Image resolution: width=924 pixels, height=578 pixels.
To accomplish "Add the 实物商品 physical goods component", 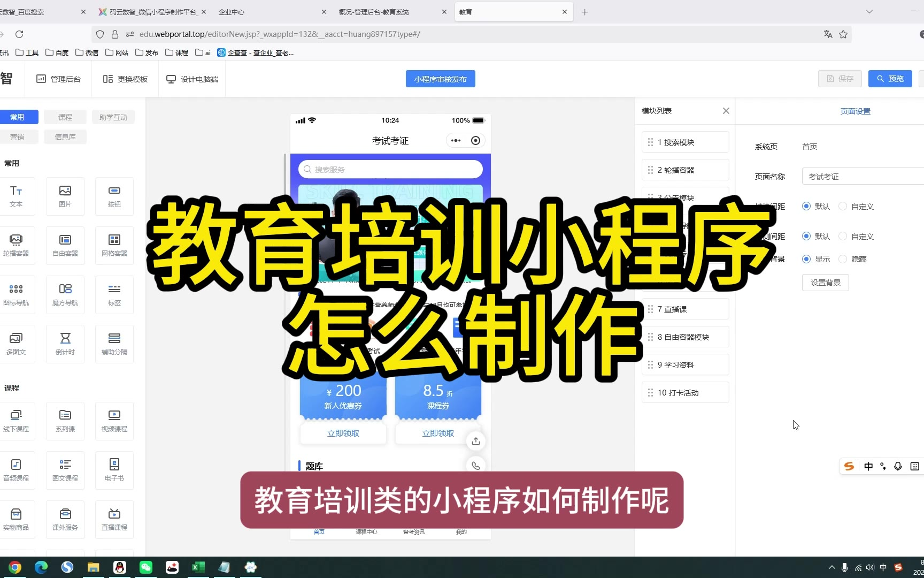I will tap(16, 520).
